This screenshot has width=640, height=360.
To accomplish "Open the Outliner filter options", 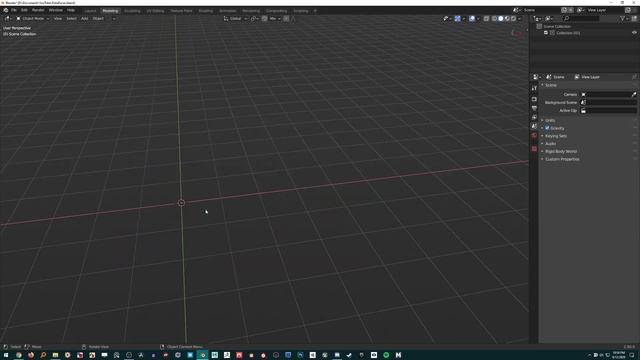I will click(623, 18).
